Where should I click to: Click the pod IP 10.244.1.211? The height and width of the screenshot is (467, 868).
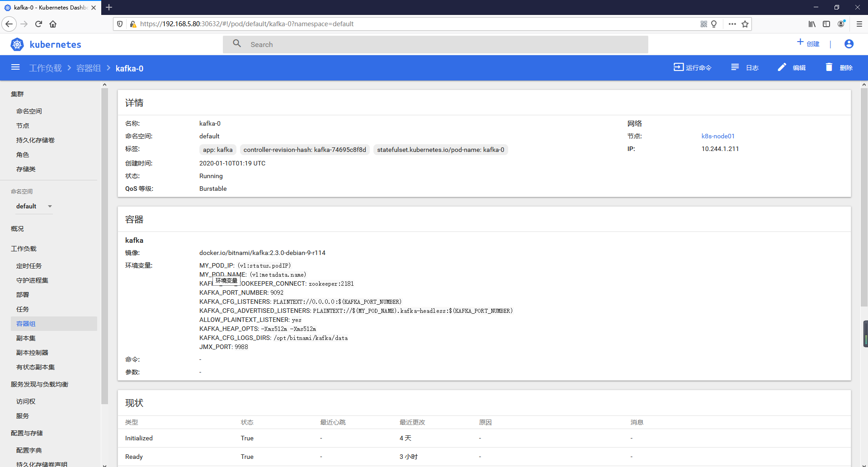click(x=720, y=149)
